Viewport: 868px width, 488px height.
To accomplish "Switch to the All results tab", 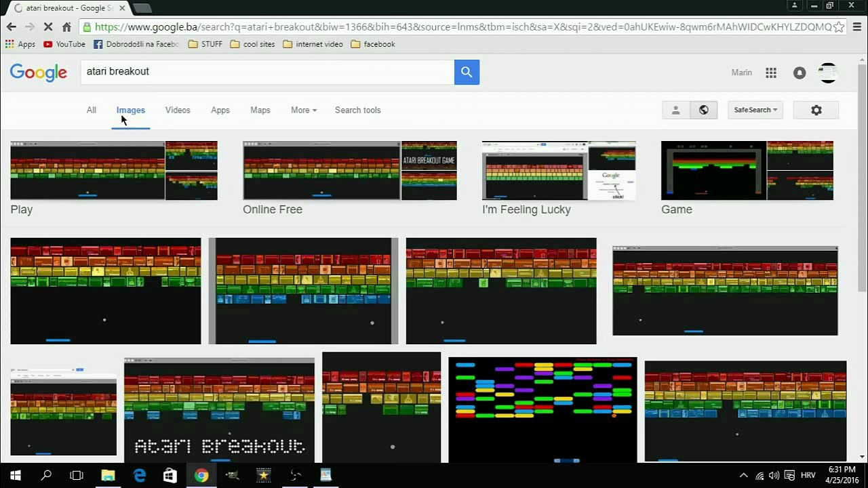I will pyautogui.click(x=92, y=110).
